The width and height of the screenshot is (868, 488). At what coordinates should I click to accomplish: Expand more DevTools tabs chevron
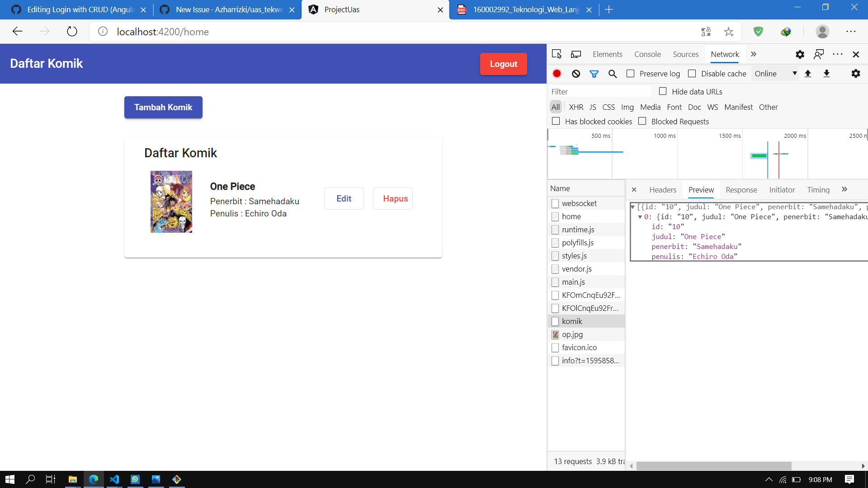pos(754,54)
